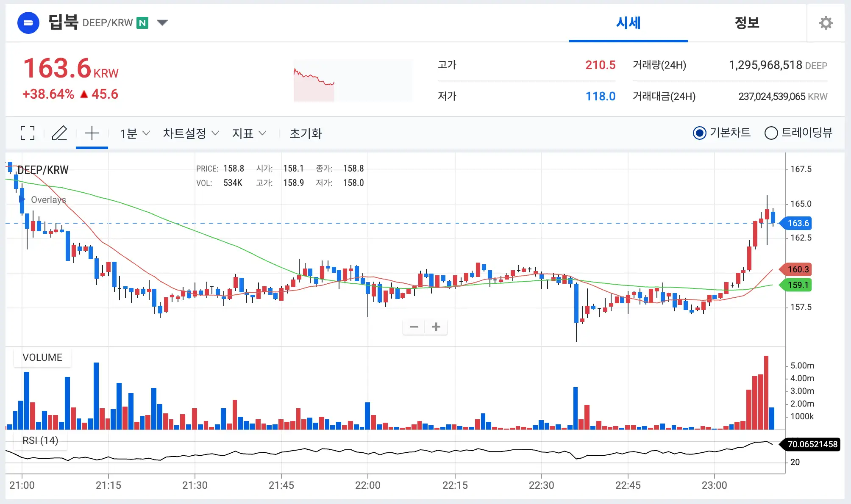Image resolution: width=851 pixels, height=504 pixels.
Task: Click the zoom out minus icon on chart
Action: point(414,327)
